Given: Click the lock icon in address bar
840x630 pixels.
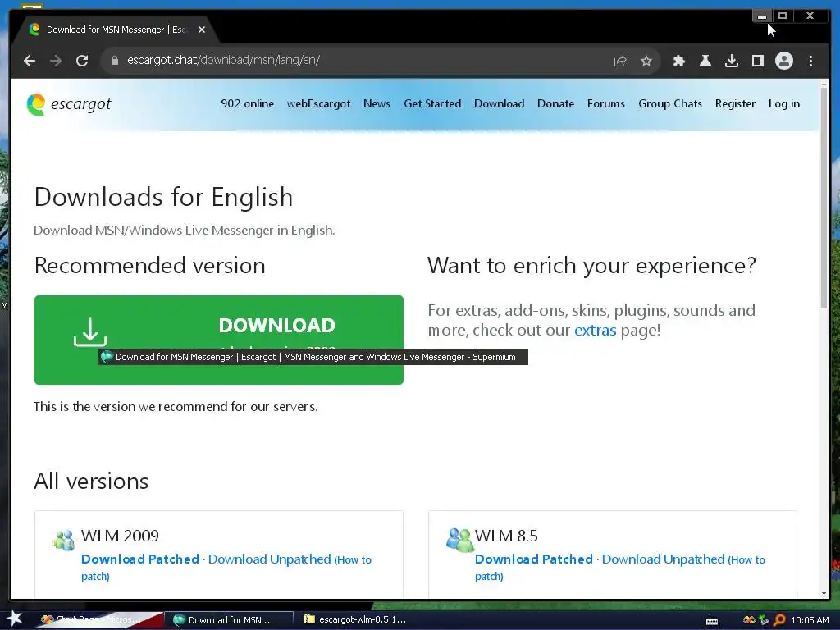Looking at the screenshot, I should point(114,61).
